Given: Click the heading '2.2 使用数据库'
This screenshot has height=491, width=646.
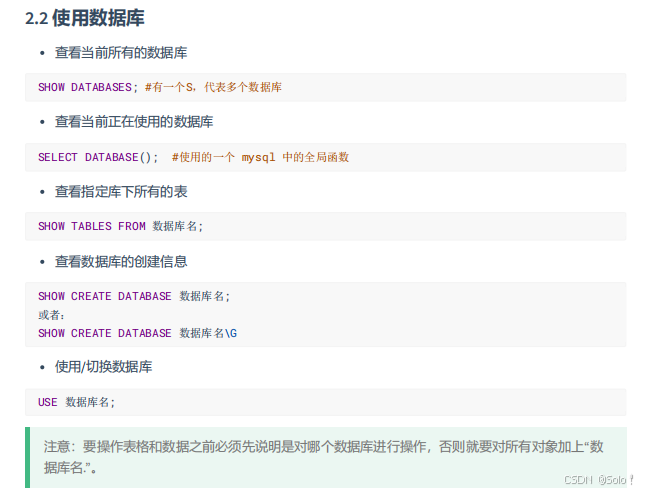Looking at the screenshot, I should (84, 18).
